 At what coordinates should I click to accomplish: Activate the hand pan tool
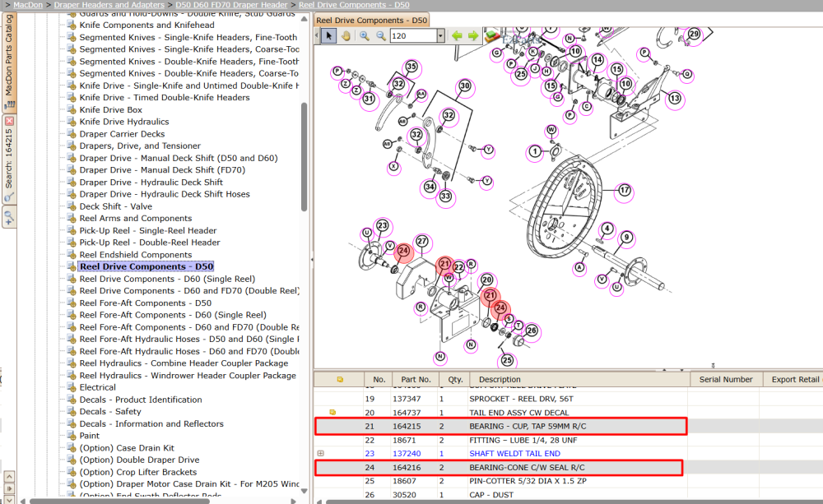tap(346, 35)
